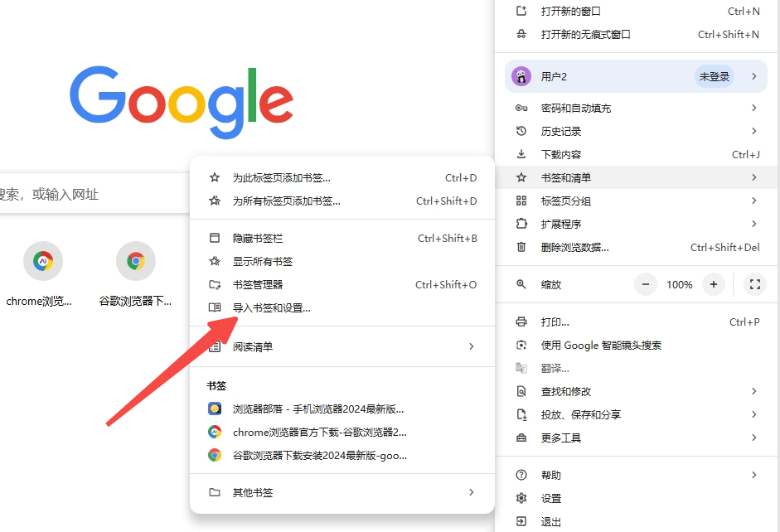Open the 浏览器部落 bookmark entry
780x532 pixels.
tap(342, 409)
